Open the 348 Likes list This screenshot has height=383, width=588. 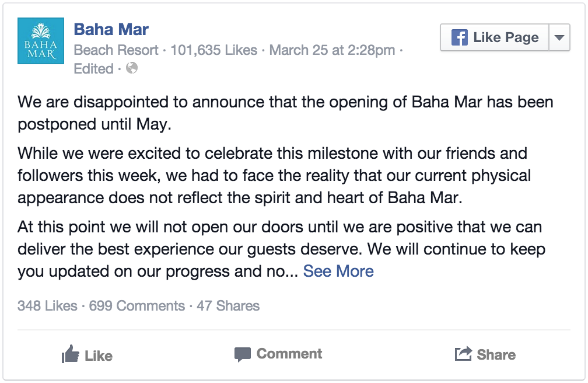pos(47,306)
